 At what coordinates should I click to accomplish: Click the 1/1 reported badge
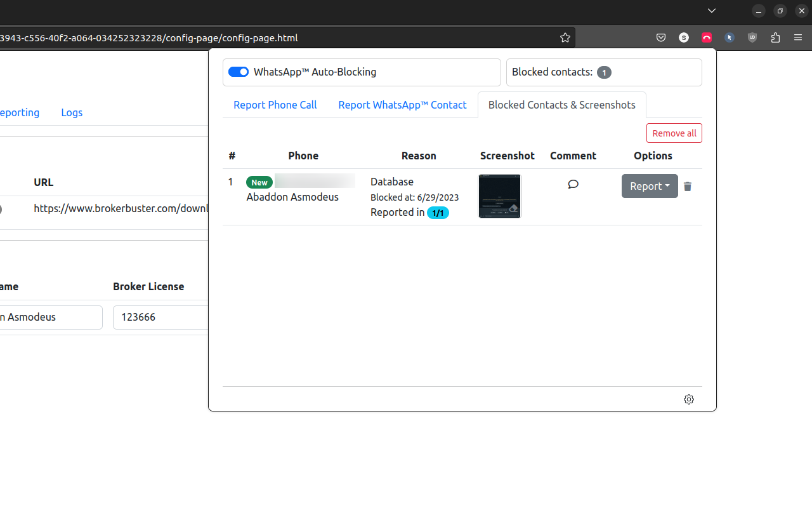coord(438,213)
